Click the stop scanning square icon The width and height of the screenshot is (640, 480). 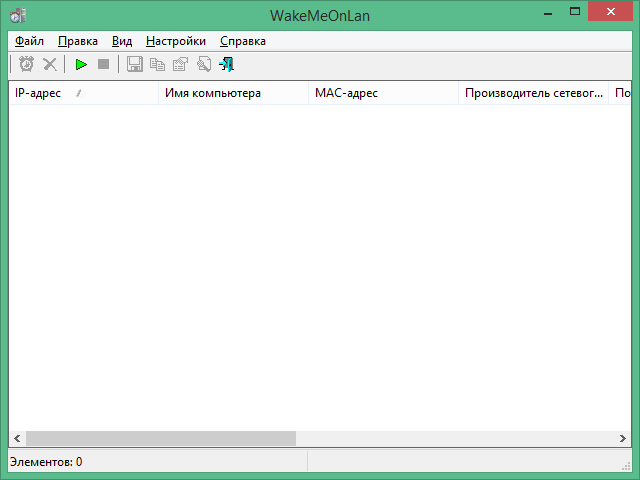pyautogui.click(x=103, y=64)
